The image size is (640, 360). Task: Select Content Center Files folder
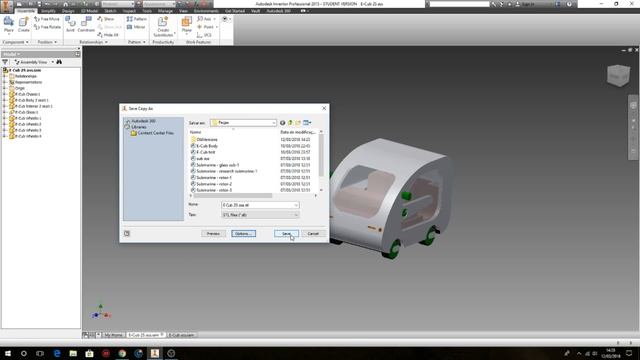tap(156, 133)
